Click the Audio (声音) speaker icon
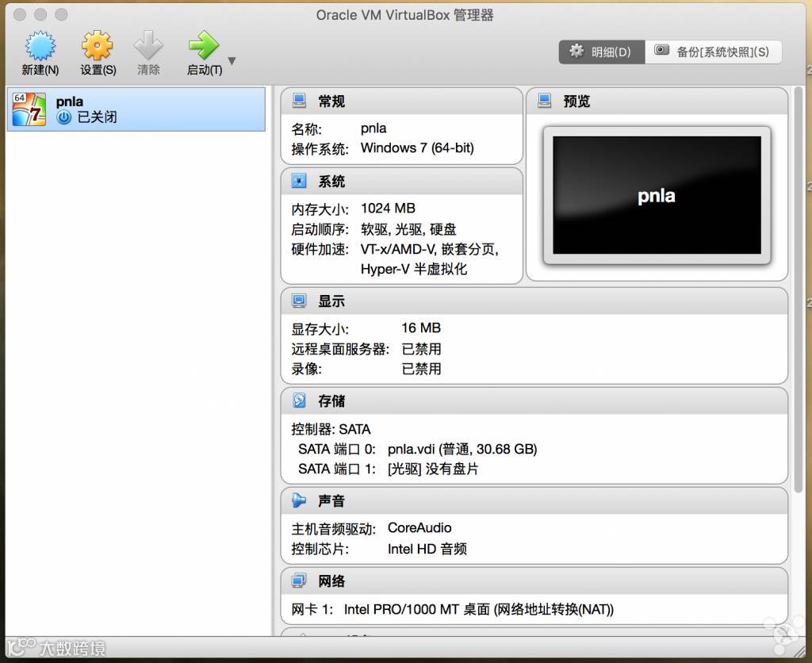The image size is (812, 663). coord(299,500)
